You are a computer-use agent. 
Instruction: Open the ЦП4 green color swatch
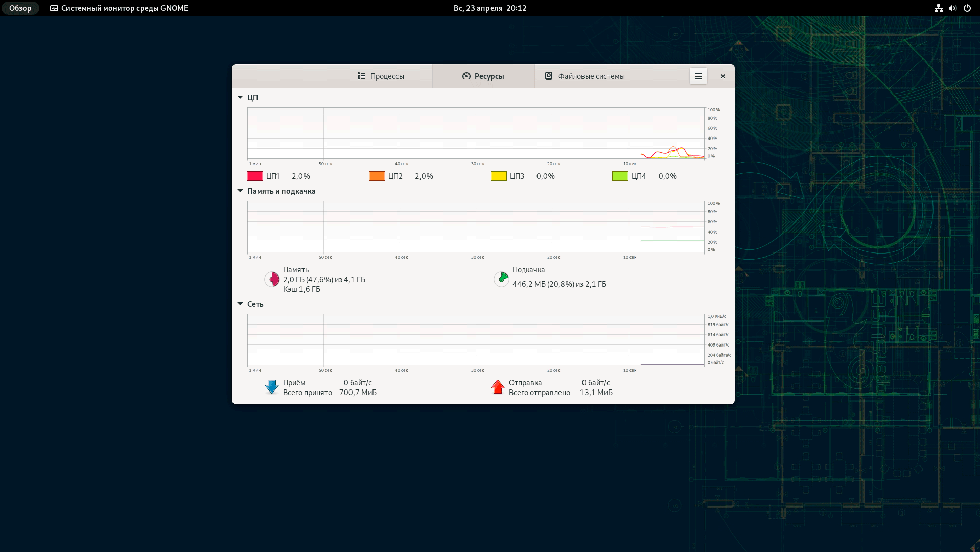pos(620,176)
